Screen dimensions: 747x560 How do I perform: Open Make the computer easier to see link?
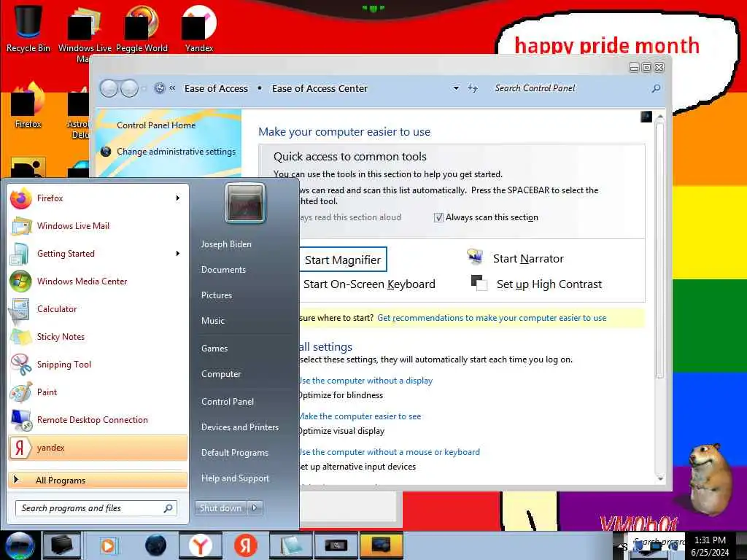click(360, 416)
